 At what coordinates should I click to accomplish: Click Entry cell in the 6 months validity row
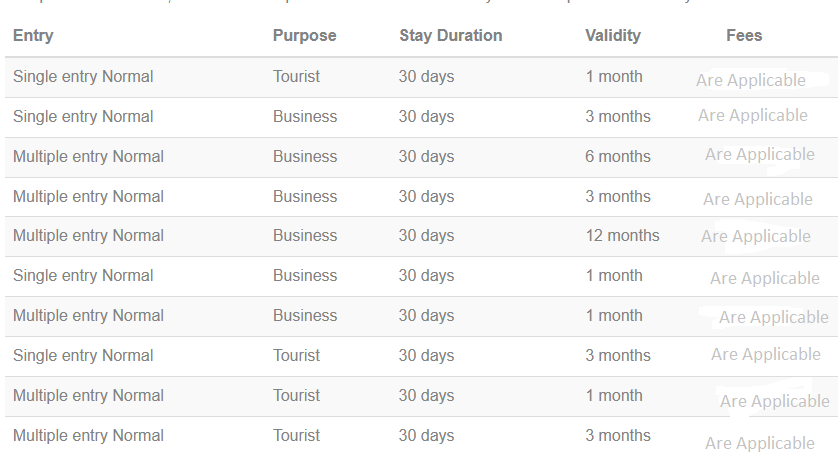(88, 157)
